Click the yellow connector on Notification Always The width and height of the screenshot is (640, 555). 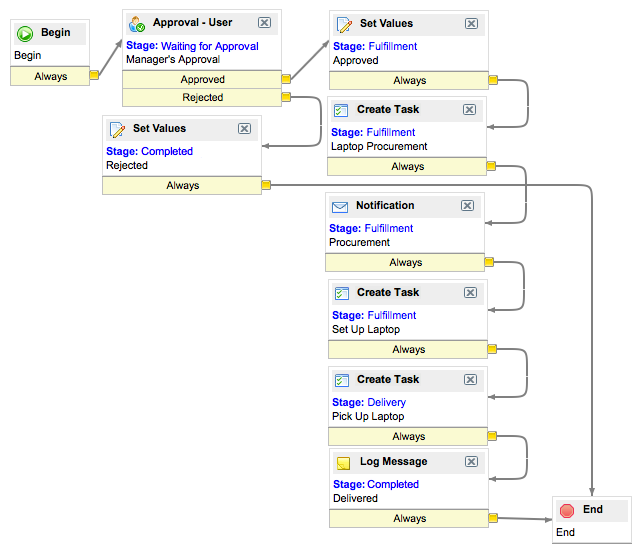pyautogui.click(x=489, y=262)
